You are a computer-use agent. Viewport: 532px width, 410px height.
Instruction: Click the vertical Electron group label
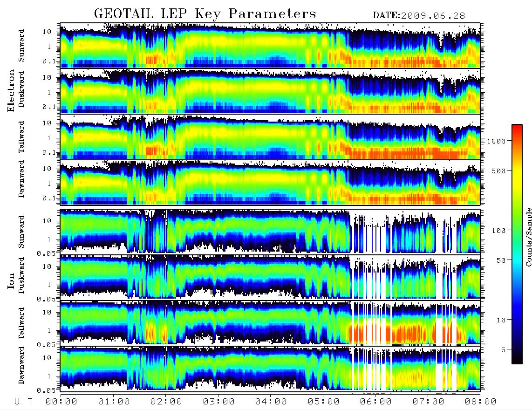[11, 90]
